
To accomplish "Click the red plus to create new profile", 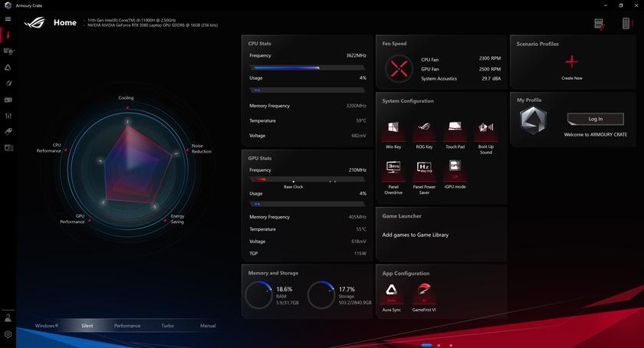I will tap(571, 62).
